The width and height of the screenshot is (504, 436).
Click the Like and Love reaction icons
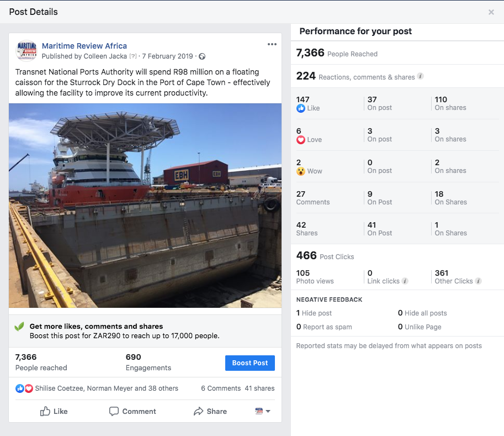coord(24,388)
